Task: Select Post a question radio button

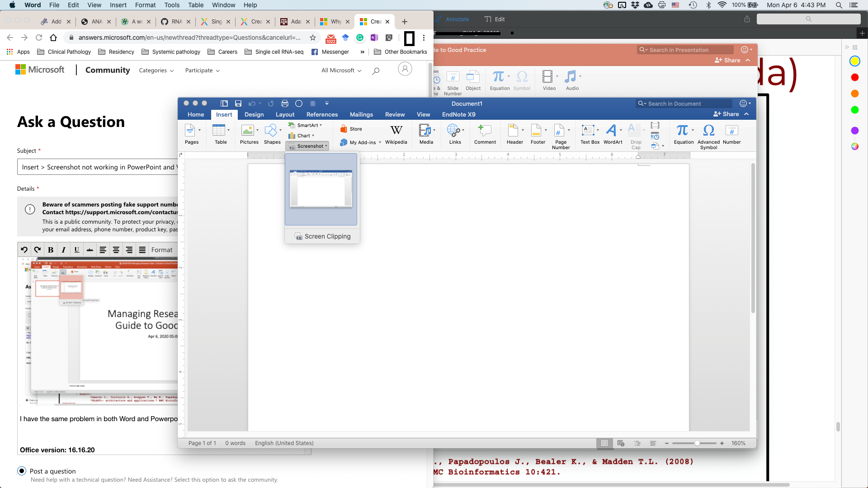Action: point(22,471)
